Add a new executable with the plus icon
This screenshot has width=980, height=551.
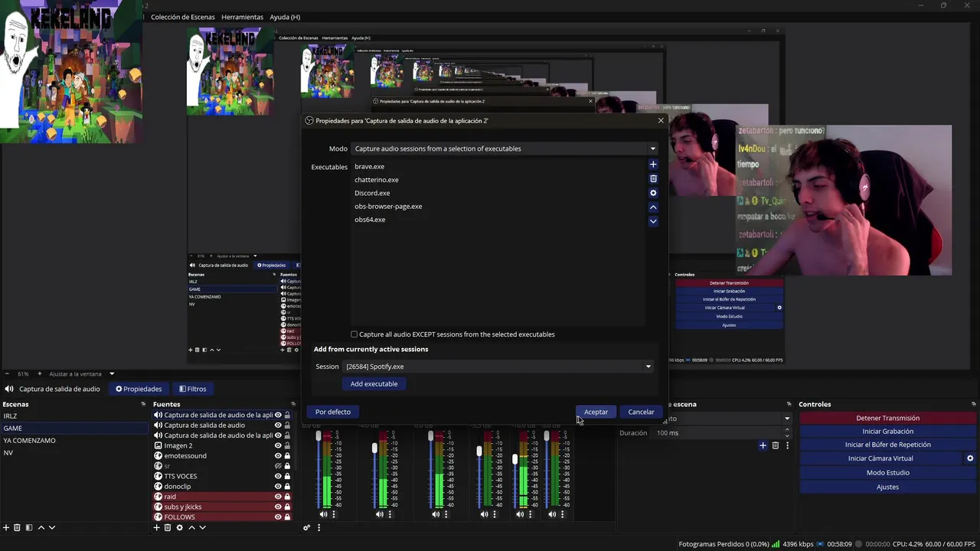point(653,165)
